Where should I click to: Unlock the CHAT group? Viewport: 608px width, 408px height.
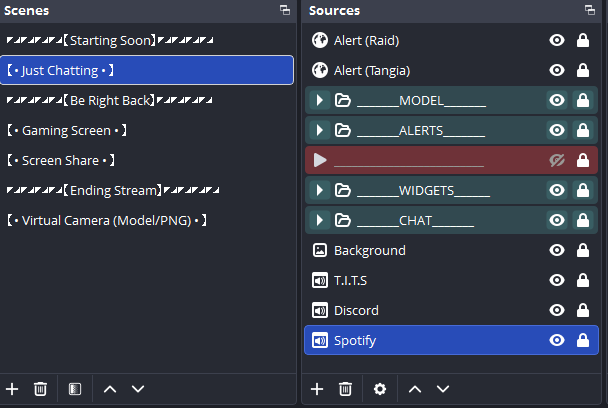pos(583,220)
